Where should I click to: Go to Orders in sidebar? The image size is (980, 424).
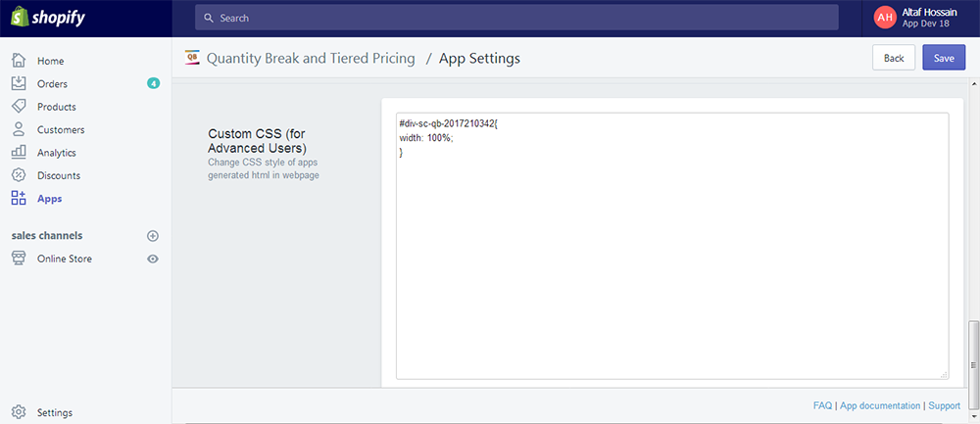[52, 84]
